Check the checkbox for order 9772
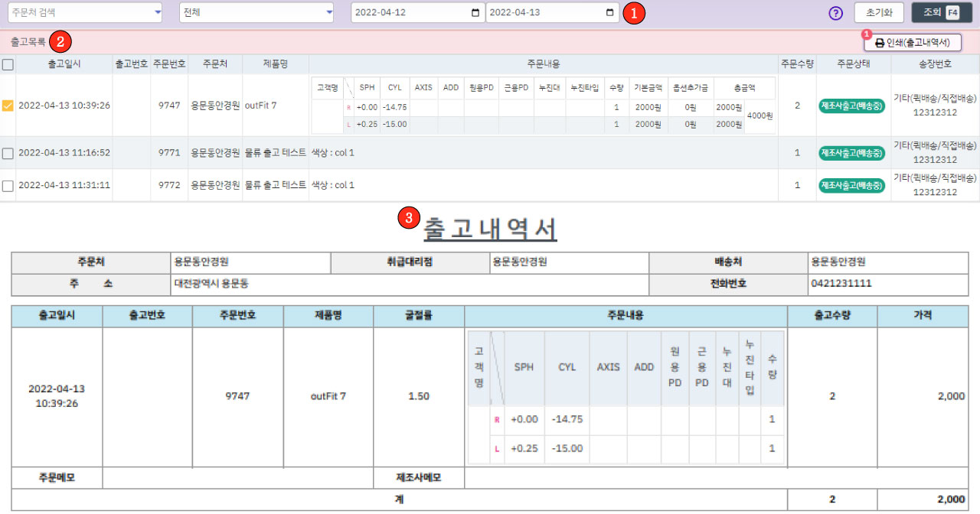 pos(8,185)
